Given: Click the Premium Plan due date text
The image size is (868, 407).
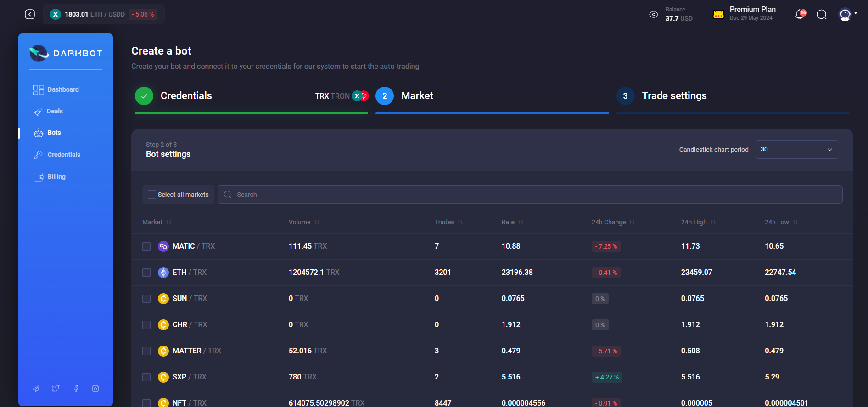Looking at the screenshot, I should (751, 18).
